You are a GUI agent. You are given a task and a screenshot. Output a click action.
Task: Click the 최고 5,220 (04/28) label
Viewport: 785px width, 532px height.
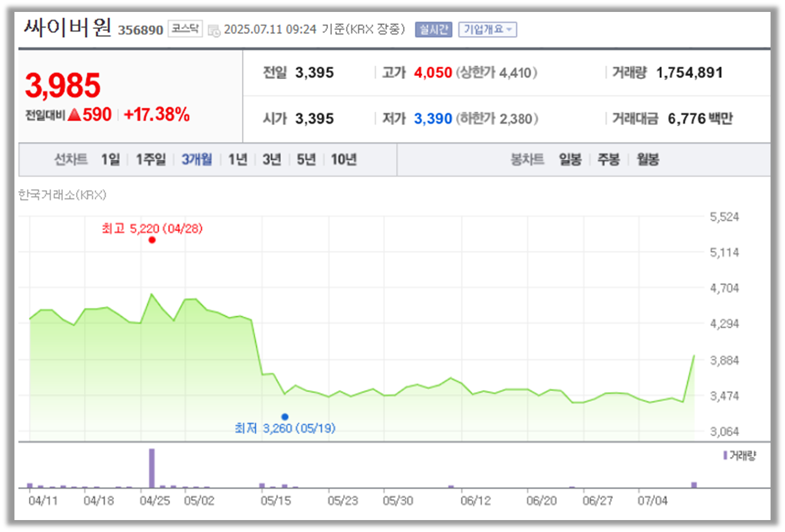tap(152, 229)
